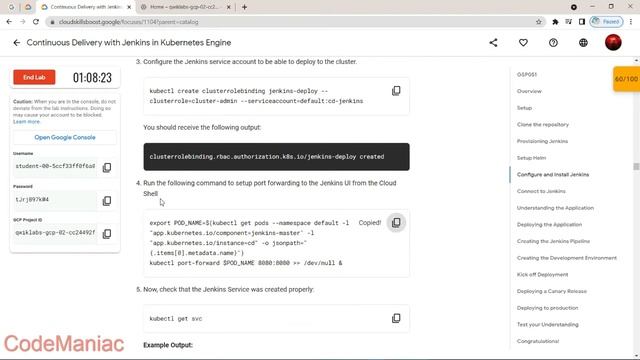
Task: Jump to Setup section
Action: tap(524, 108)
